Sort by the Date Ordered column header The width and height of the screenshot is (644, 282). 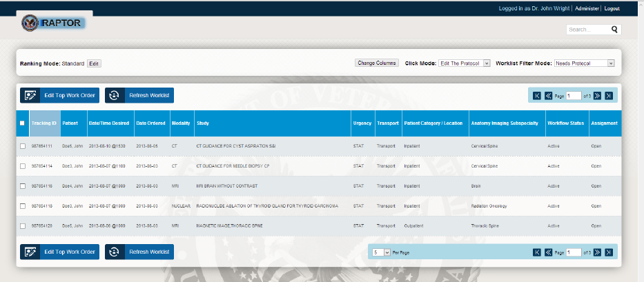click(152, 123)
